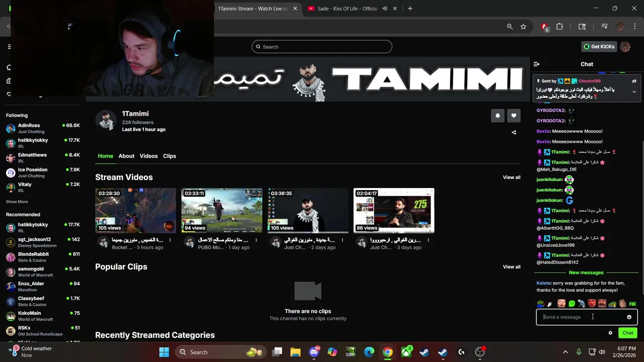644x362 pixels.
Task: Open hstikkytokky in Following list
Action: pyautogui.click(x=43, y=143)
